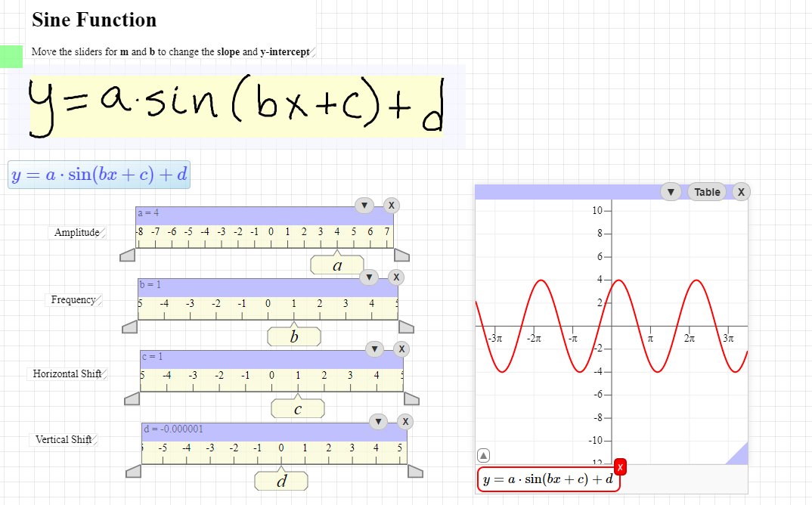The image size is (812, 505).
Task: Click the right end handle of slider c
Action: 412,399
